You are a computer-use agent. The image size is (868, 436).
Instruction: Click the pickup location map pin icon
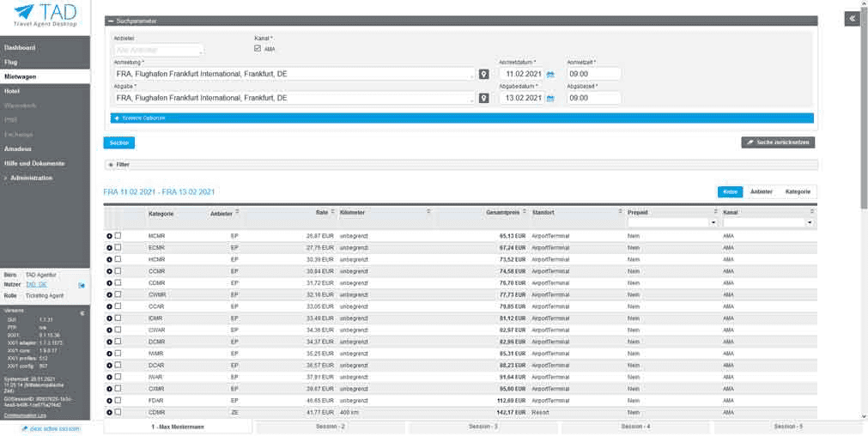pos(484,74)
